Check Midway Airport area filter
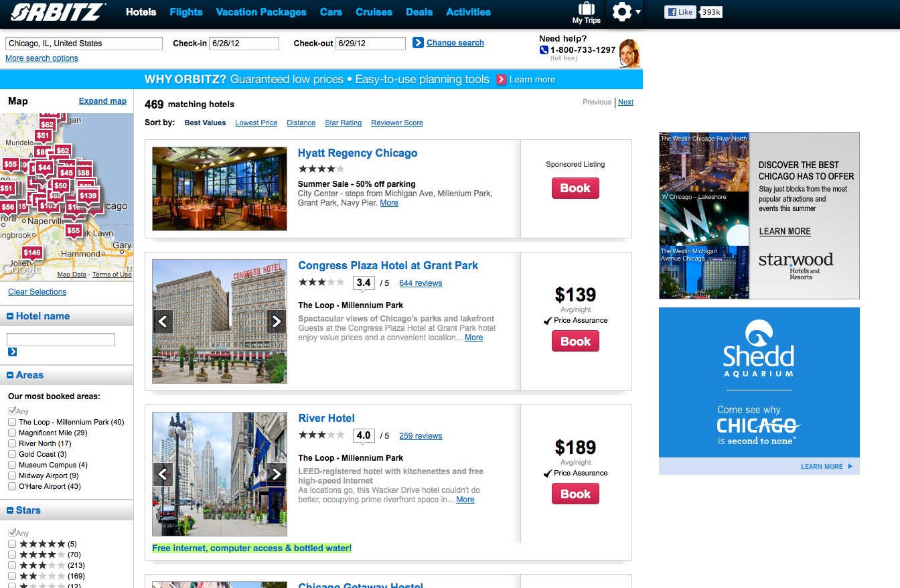Screen dimensions: 900x588 (x=12, y=475)
